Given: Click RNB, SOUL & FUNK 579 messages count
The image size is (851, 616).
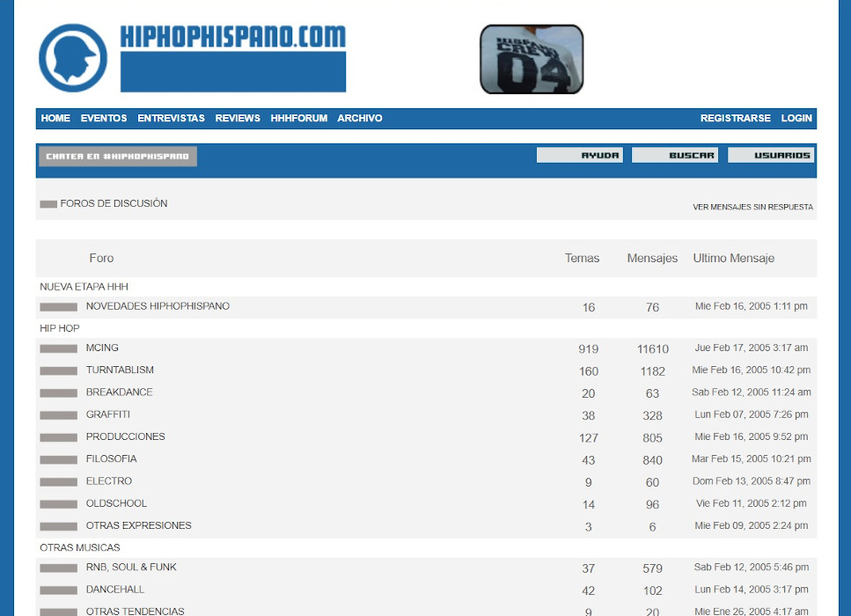Looking at the screenshot, I should (x=652, y=568).
